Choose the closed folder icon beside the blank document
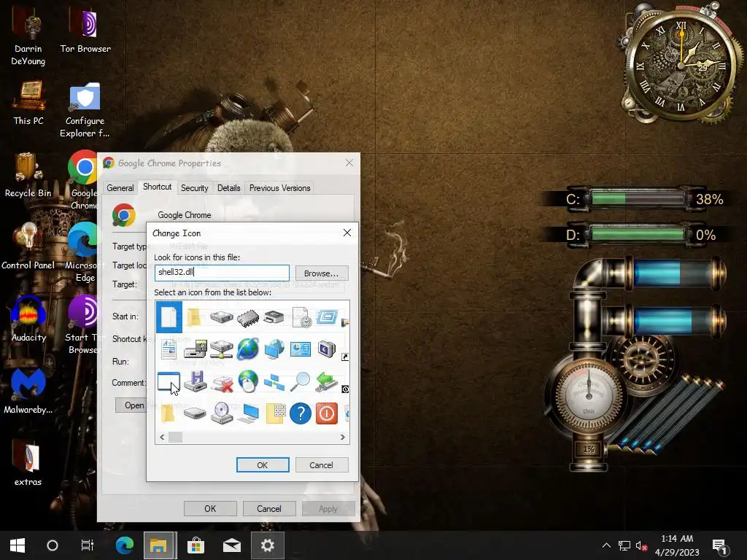Image resolution: width=747 pixels, height=560 pixels. pyautogui.click(x=194, y=317)
